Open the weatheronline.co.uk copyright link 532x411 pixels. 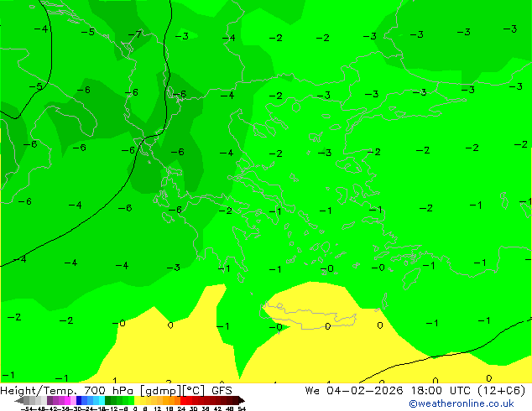point(462,403)
